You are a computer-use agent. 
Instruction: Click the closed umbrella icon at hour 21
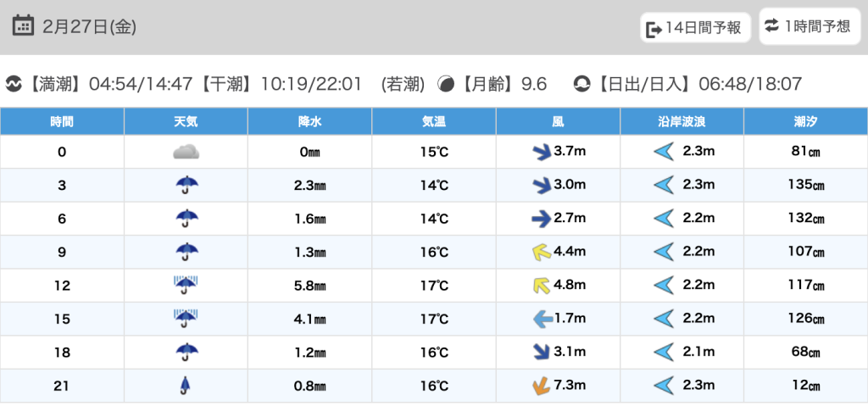click(x=186, y=386)
